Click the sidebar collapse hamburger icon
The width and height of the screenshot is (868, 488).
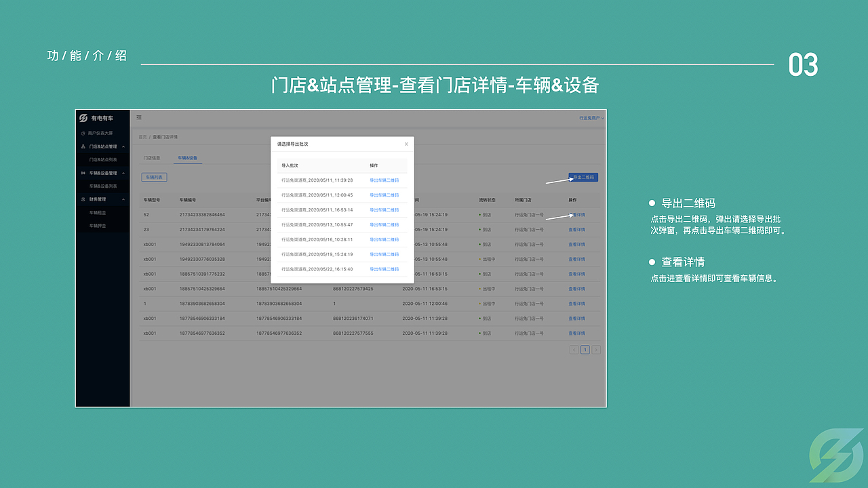click(139, 117)
